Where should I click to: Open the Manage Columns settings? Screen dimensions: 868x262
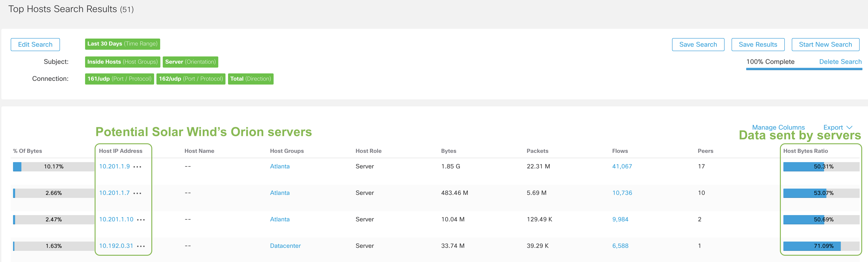[778, 127]
